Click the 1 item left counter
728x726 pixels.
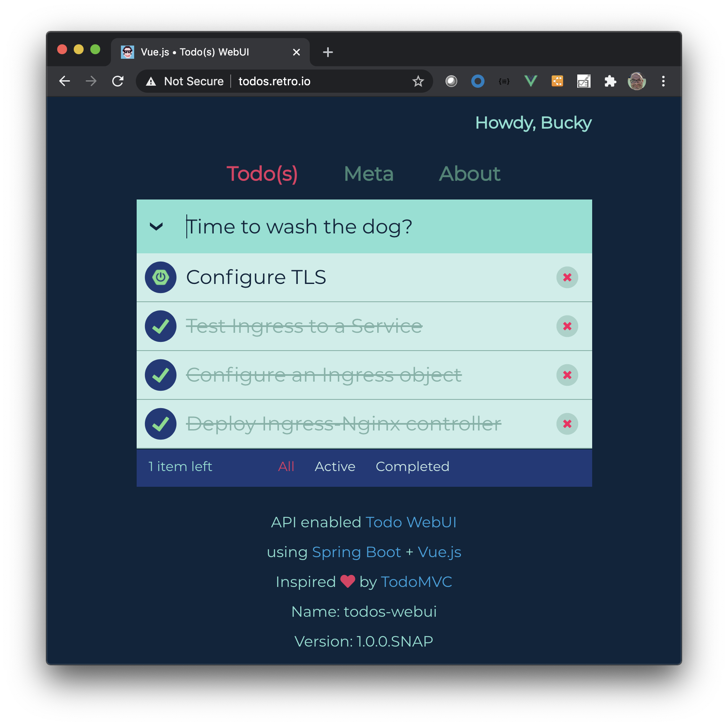coord(180,466)
